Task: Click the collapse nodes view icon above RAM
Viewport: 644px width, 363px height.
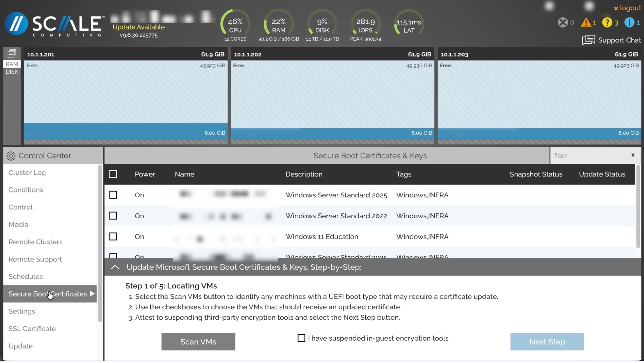Action: [x=12, y=53]
